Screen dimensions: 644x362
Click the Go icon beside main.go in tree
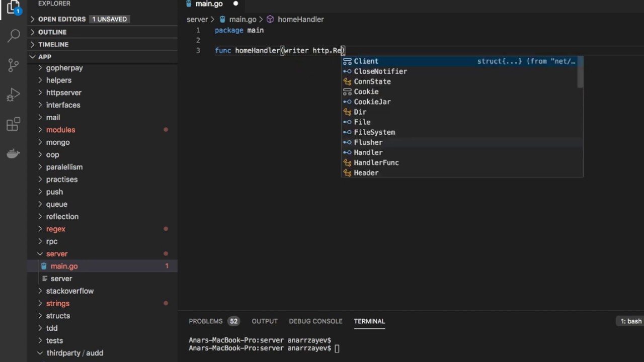click(x=44, y=266)
